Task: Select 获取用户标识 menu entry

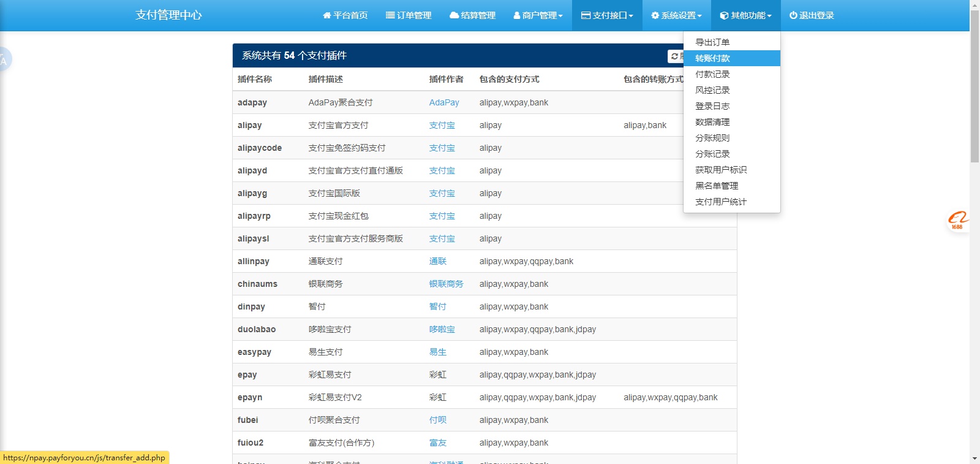Action: pos(732,170)
